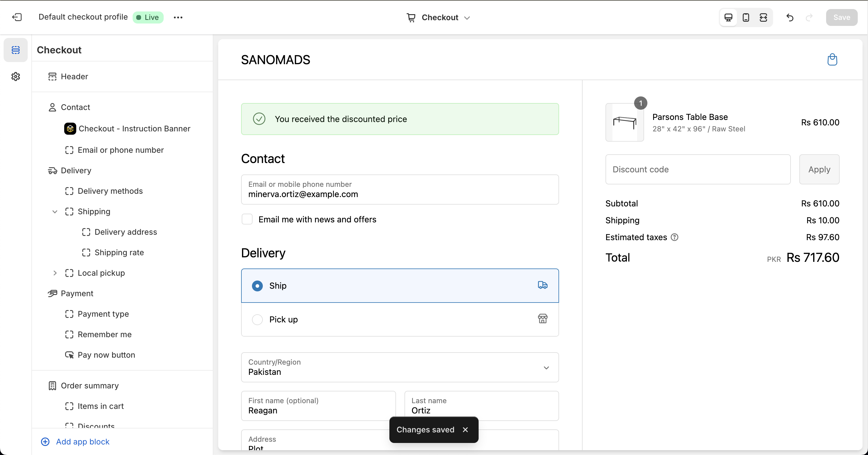868x455 pixels.
Task: Click the Last name field
Action: 481,406
